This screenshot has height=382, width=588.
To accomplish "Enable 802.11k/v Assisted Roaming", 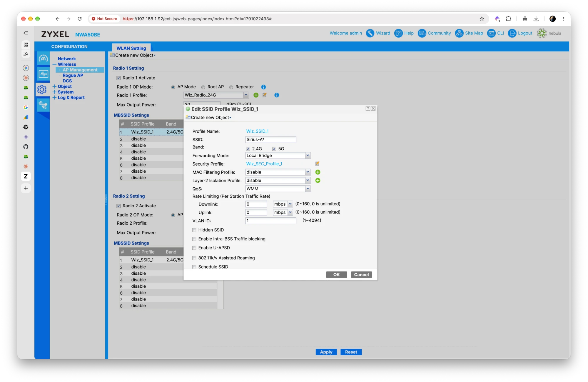I will 194,258.
